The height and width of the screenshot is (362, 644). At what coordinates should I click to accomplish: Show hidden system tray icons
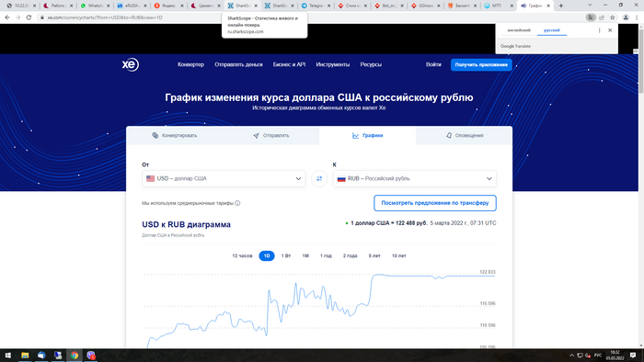pos(571,356)
